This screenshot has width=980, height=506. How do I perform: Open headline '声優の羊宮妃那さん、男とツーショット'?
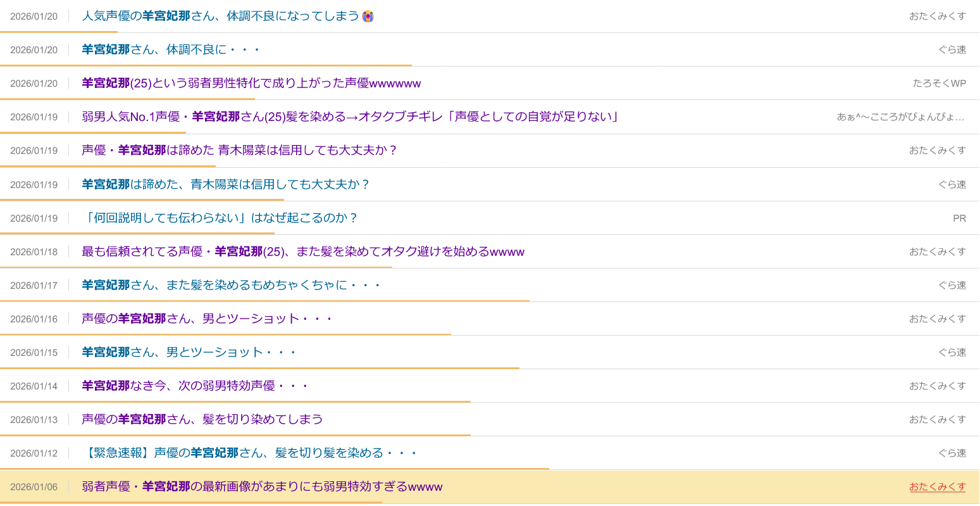pyautogui.click(x=206, y=319)
